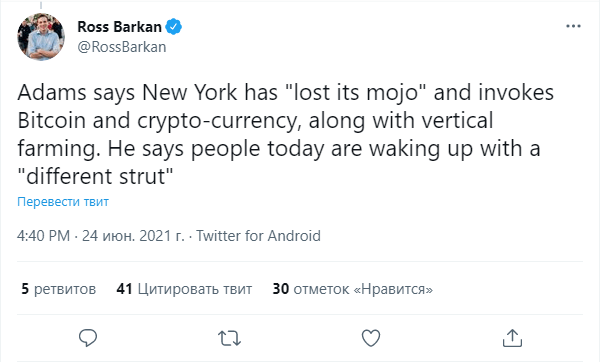Click the "different strut" quoted text
The image size is (603, 362).
tap(95, 176)
